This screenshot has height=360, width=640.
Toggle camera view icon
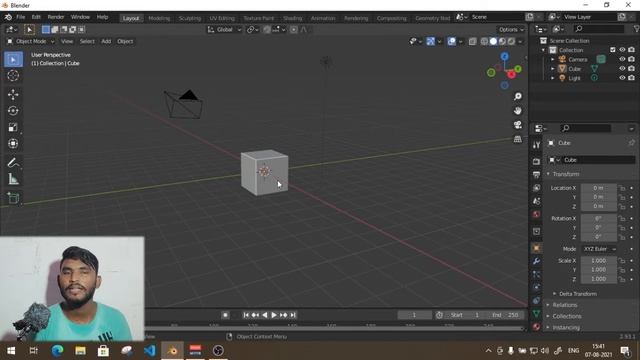pyautogui.click(x=518, y=125)
